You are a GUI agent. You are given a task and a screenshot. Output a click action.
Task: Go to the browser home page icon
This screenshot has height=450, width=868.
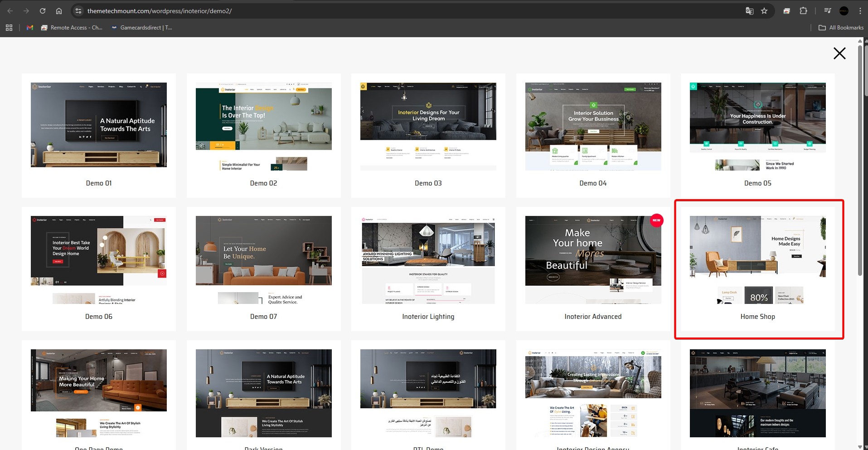(x=59, y=11)
